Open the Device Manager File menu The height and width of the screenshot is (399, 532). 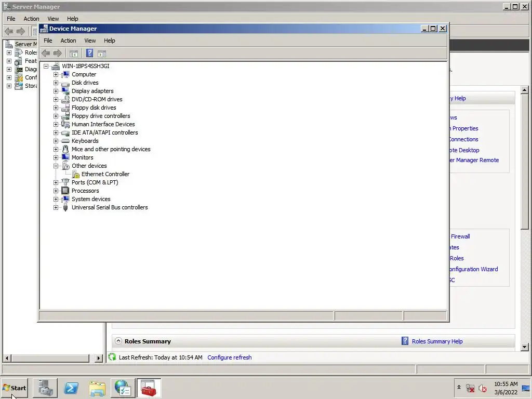coord(48,41)
